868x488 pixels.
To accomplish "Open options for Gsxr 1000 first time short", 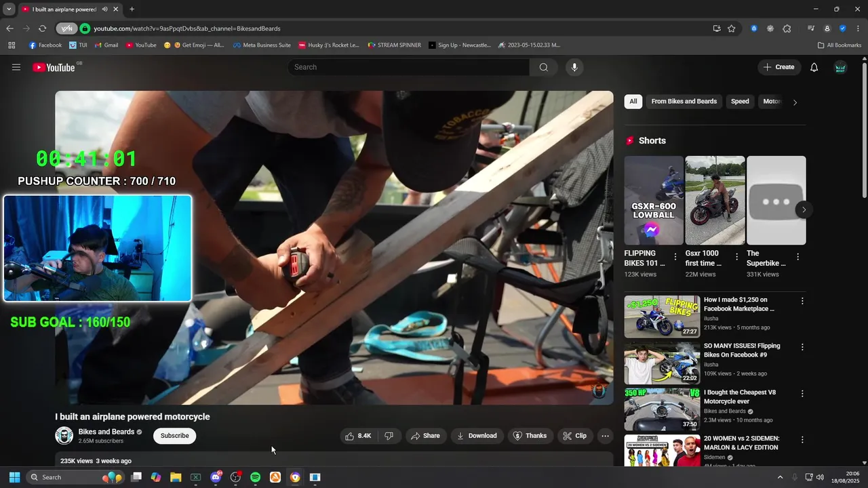I will pos(736,257).
